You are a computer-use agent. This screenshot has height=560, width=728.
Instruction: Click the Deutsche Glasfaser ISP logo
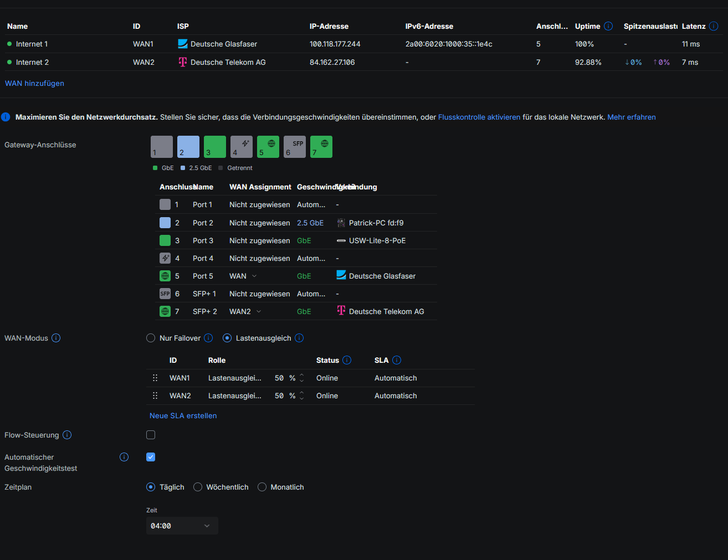point(182,44)
